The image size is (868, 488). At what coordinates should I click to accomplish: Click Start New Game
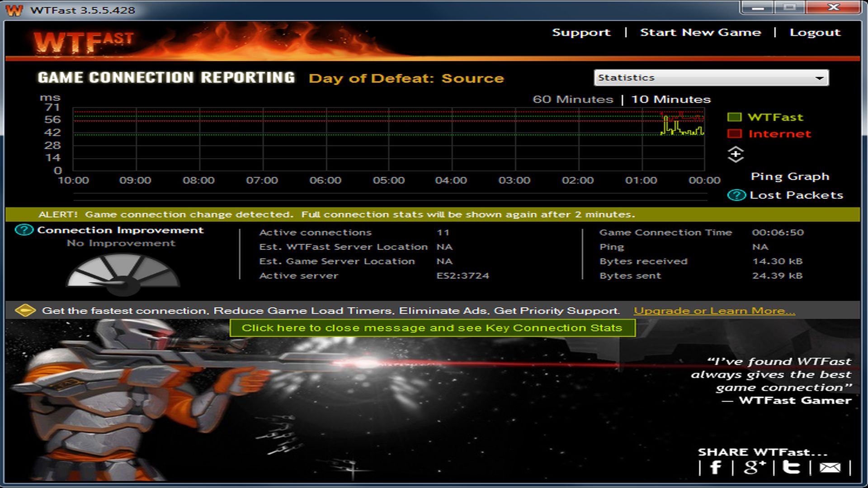click(700, 33)
